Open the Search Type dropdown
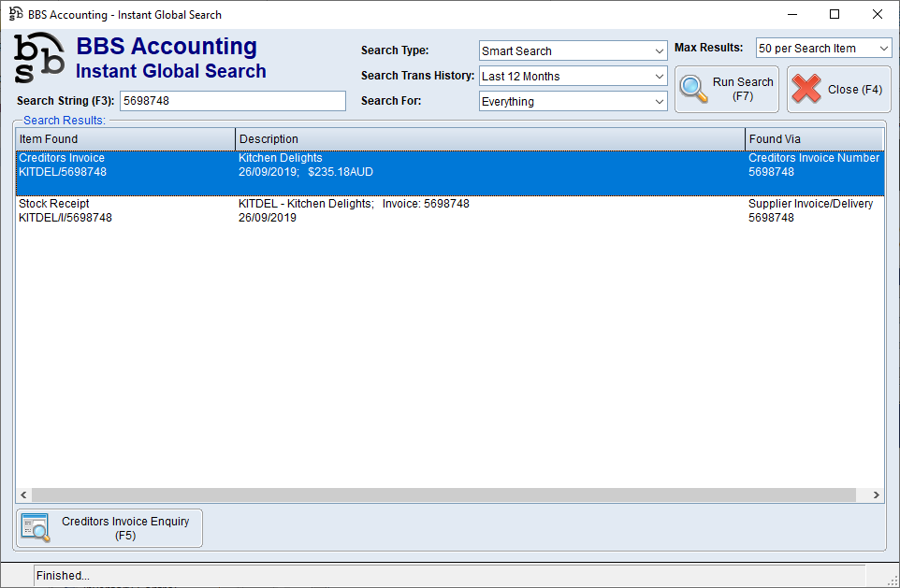Viewport: 900px width, 588px height. (x=573, y=50)
